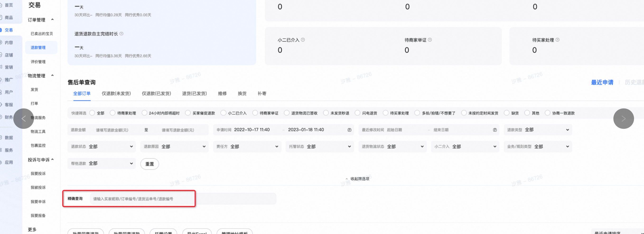Switch to 退货(已发货) tab

coord(194,94)
